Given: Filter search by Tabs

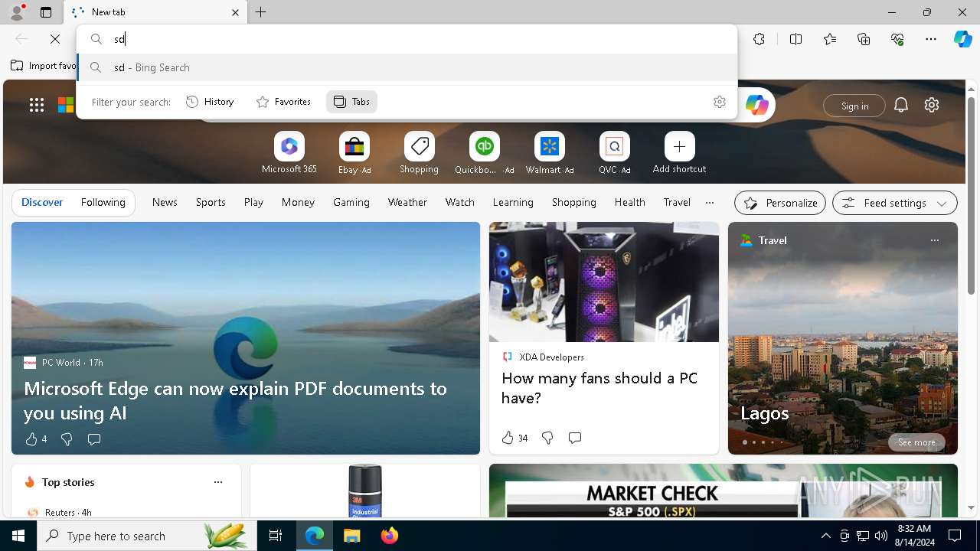Looking at the screenshot, I should (x=351, y=102).
